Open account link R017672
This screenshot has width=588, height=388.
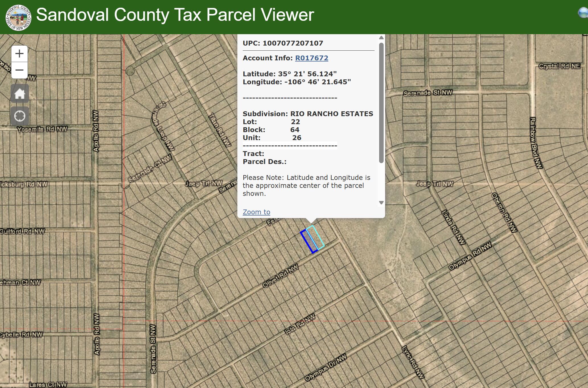311,58
